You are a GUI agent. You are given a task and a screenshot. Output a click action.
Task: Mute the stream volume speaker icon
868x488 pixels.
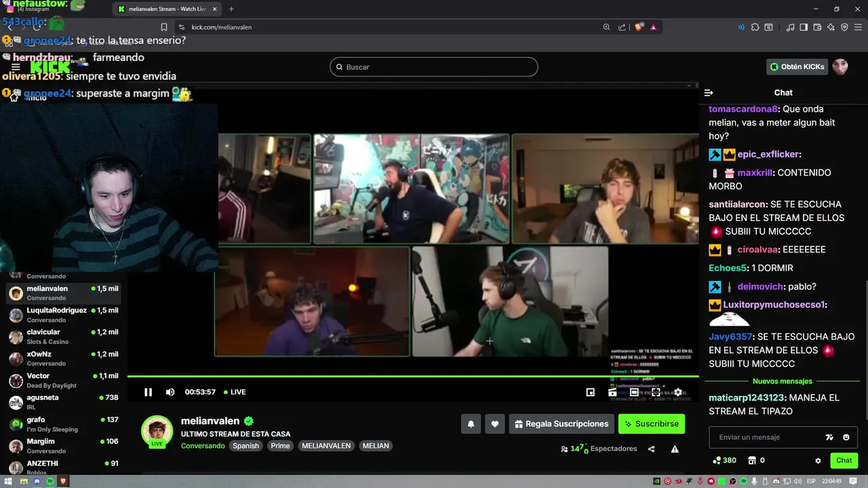(170, 392)
